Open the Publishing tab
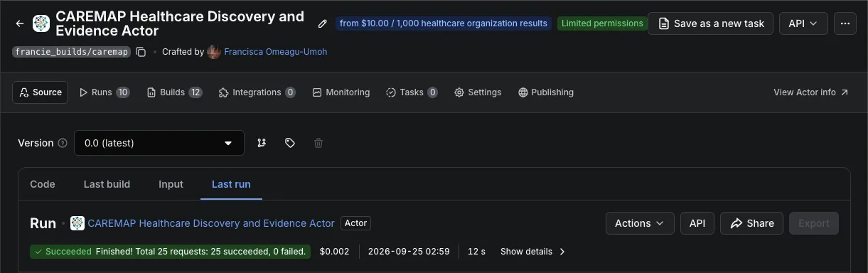Image resolution: width=868 pixels, height=273 pixels. pos(546,92)
